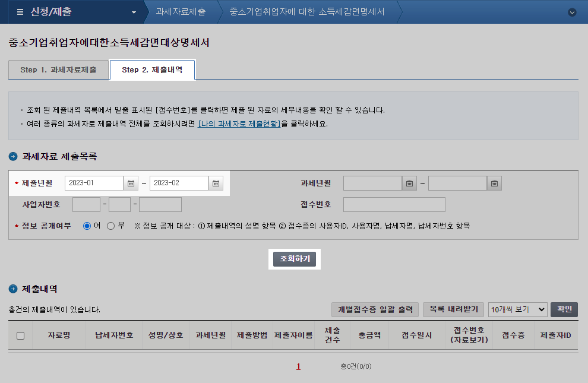
Task: Open calendar picker for 제출년월 end month
Action: tap(216, 183)
